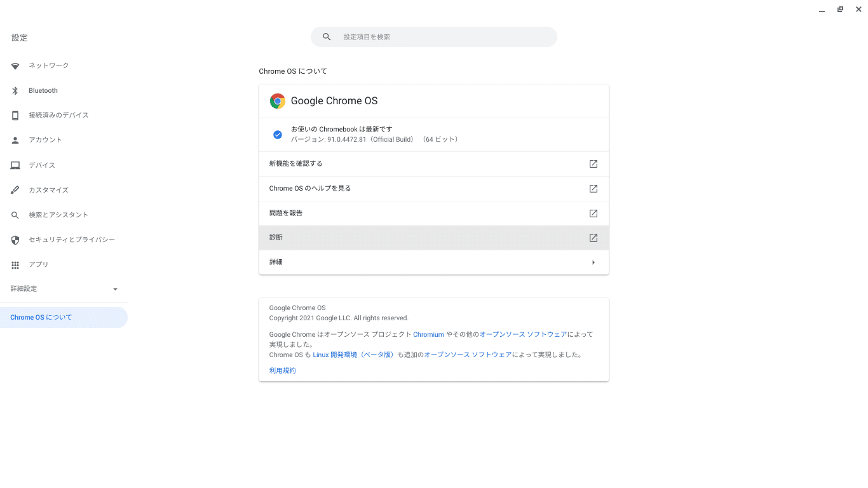This screenshot has width=868, height=488.
Task: Open 詳細 row text
Action: [276, 262]
